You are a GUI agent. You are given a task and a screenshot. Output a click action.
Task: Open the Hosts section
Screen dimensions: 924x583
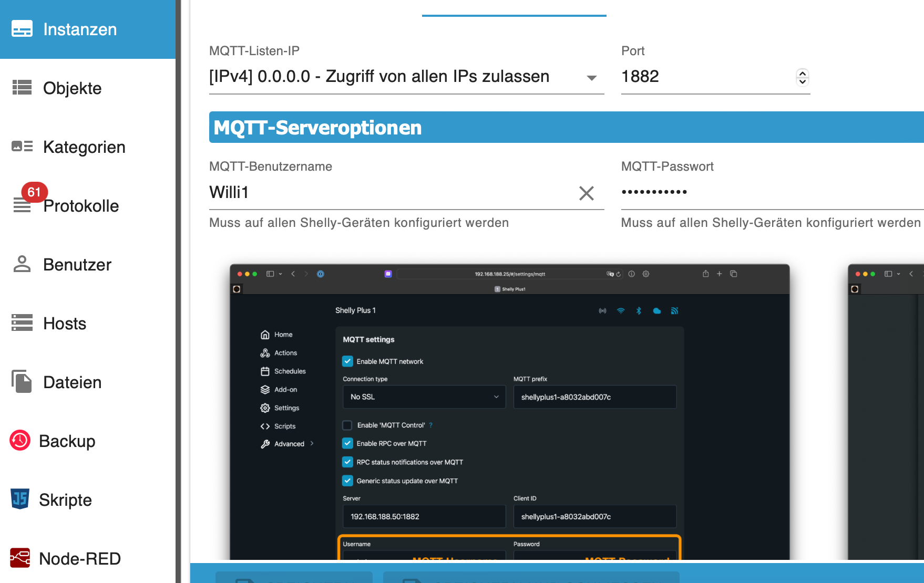(x=88, y=324)
